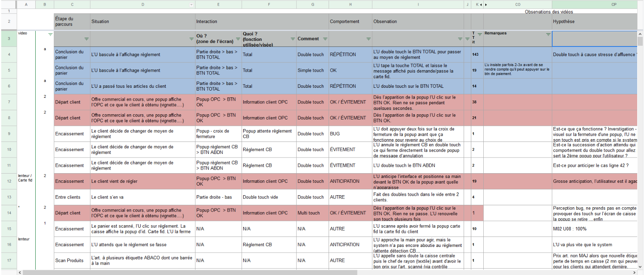
Task: Select column F header
Action: (269, 4)
